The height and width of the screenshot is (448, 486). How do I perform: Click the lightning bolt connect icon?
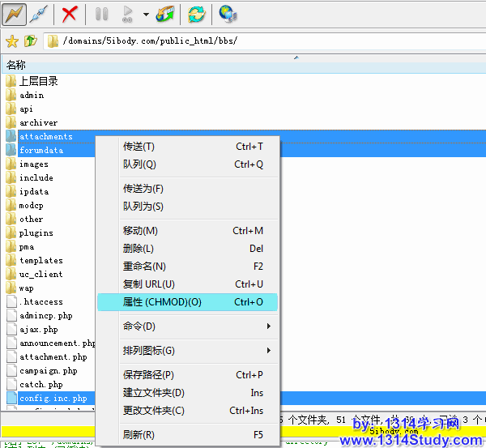(x=15, y=14)
